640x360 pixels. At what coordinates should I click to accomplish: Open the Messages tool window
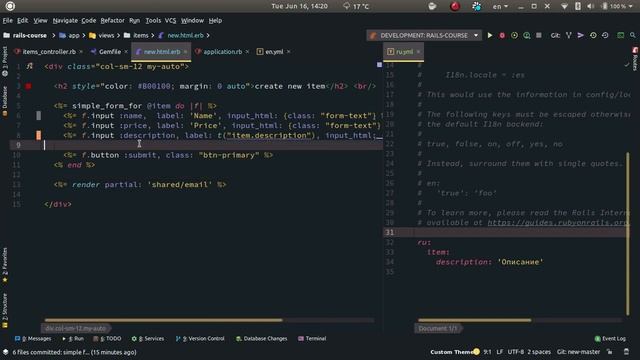coord(33,339)
